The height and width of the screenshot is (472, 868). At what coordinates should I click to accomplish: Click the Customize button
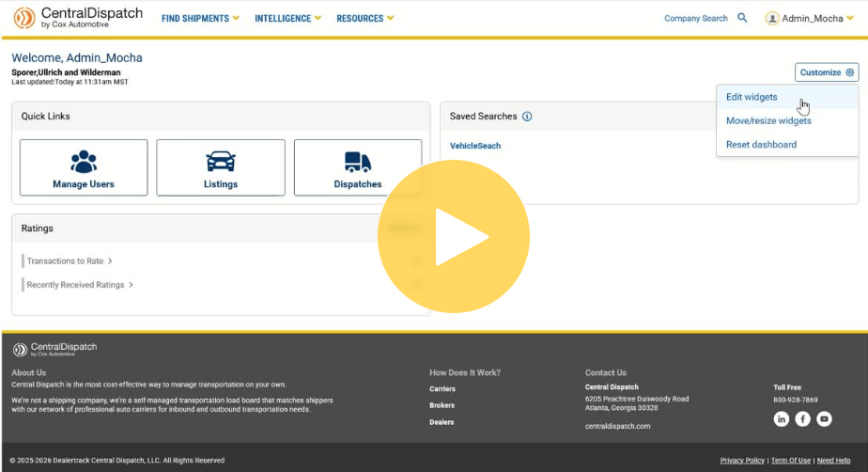[827, 72]
